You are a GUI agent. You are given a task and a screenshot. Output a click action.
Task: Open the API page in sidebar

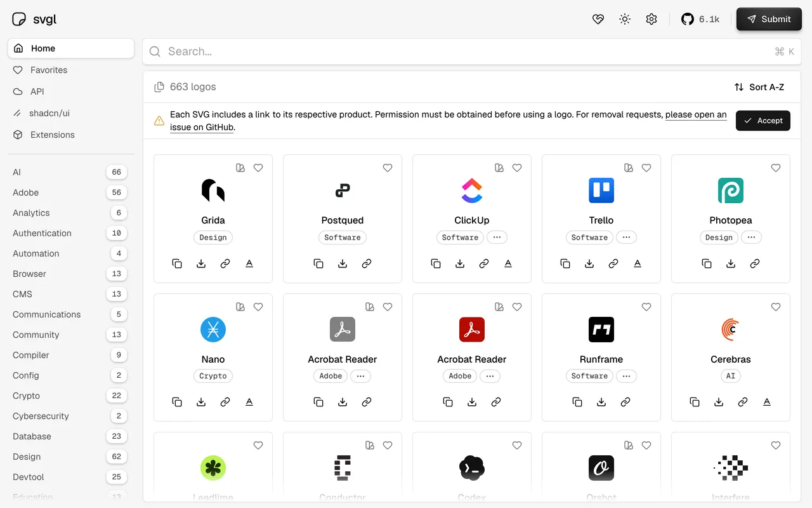pos(71,91)
